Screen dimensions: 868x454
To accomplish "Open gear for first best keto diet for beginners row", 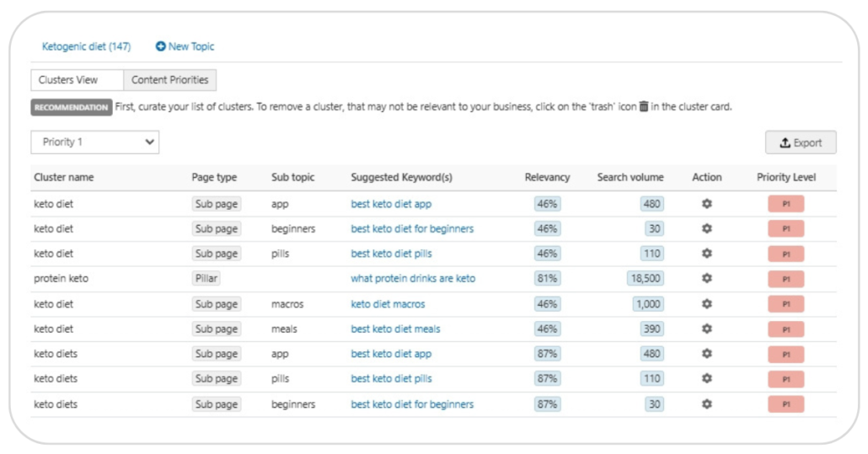I will [x=707, y=229].
